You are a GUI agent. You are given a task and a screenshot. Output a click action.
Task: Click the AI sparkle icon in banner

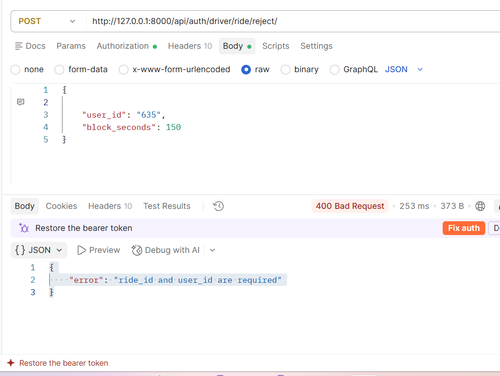pos(24,228)
